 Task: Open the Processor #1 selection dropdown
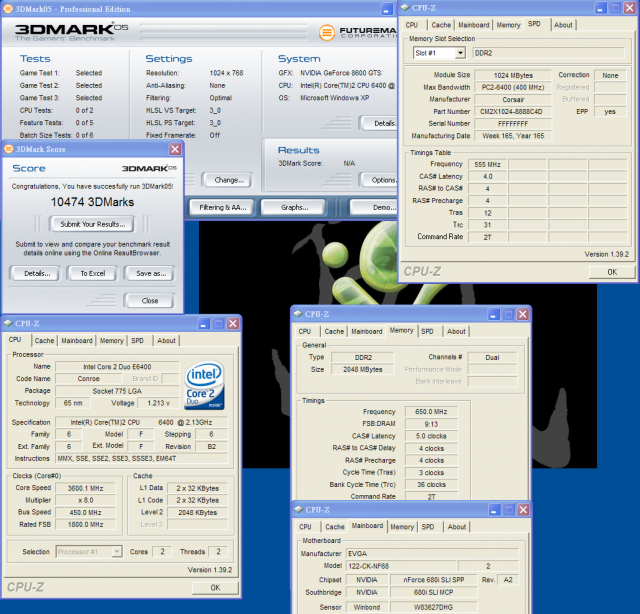117,552
